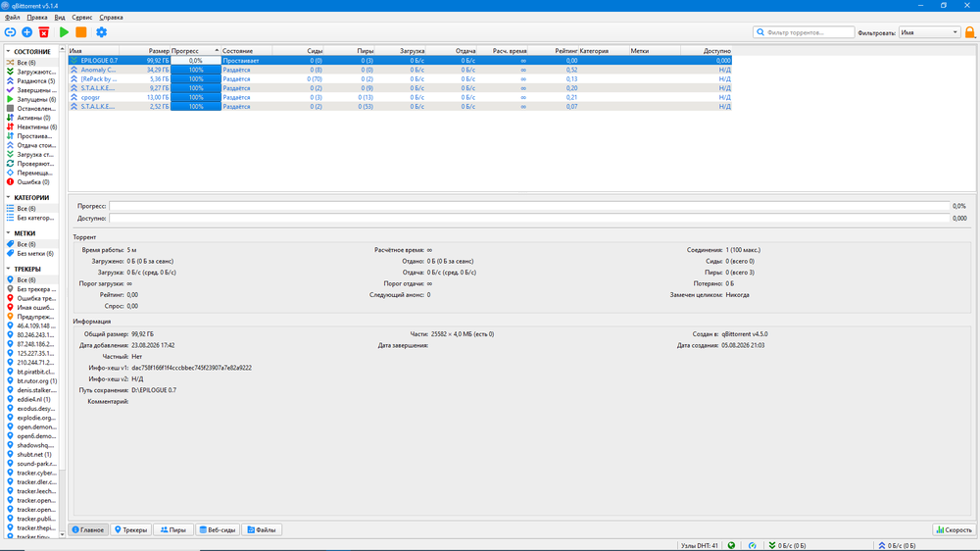The image size is (980, 551).
Task: Click the Узлы DHT: 41 status text
Action: coord(700,545)
